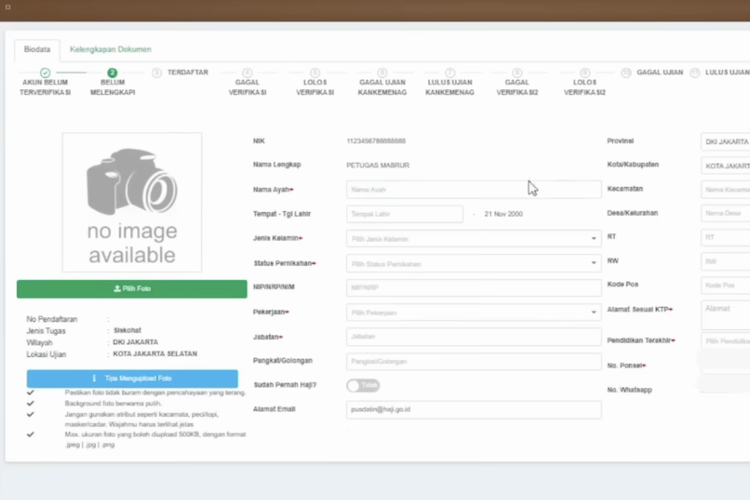The image size is (750, 500).
Task: Focus the Tempat Lahir text field
Action: 404,214
